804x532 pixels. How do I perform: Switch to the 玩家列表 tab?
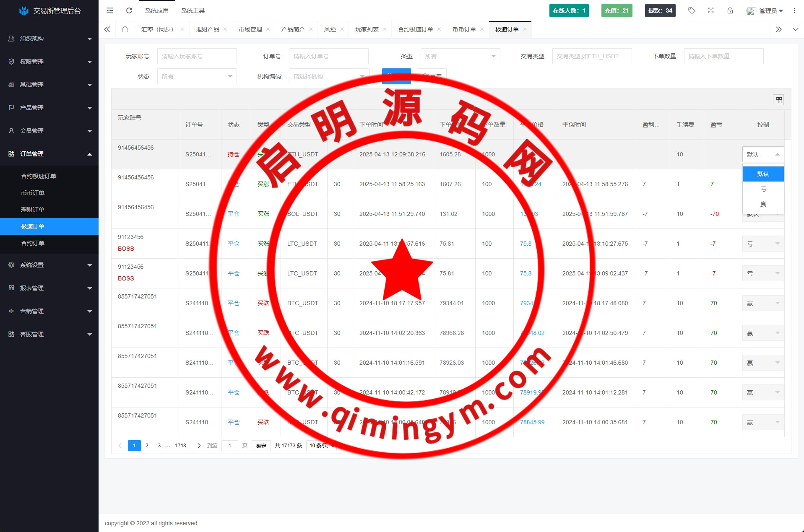[x=367, y=29]
